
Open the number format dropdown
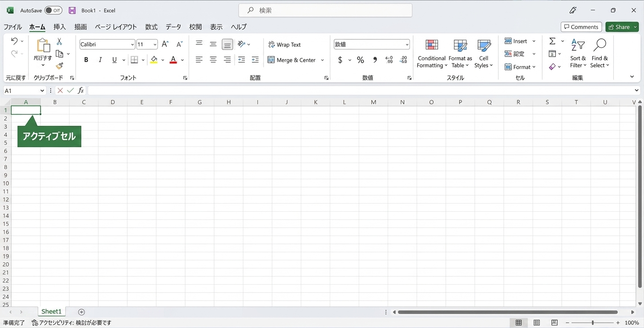coord(407,45)
